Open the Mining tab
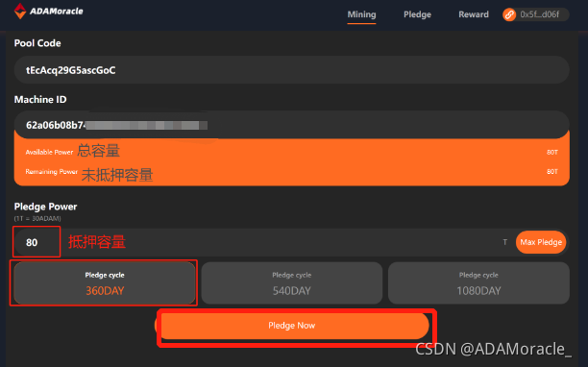Screen dimensions: 588x367 tap(361, 14)
